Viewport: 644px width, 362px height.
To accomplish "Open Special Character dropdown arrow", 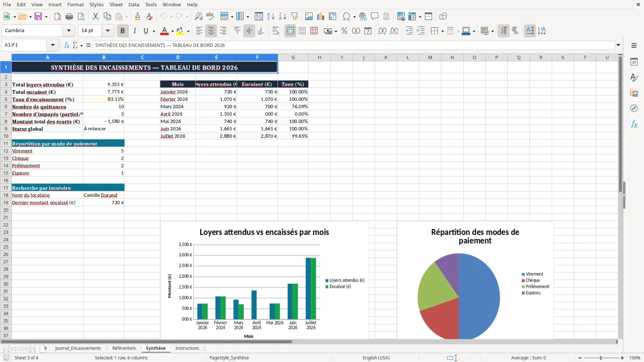I will pyautogui.click(x=354, y=17).
